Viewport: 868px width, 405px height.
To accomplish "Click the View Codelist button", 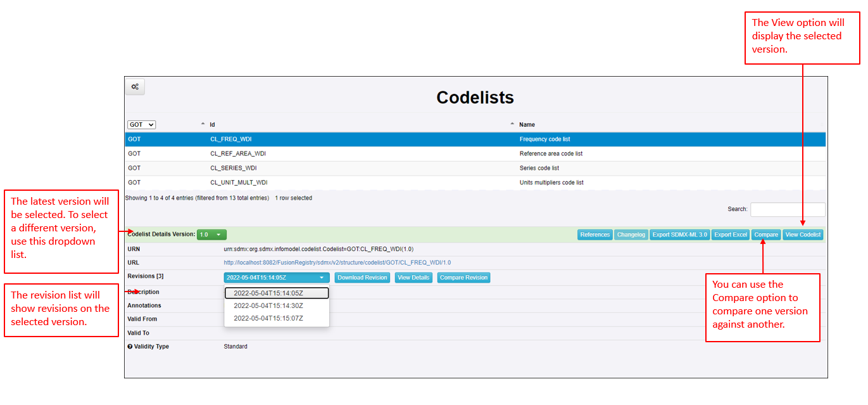I will [802, 235].
